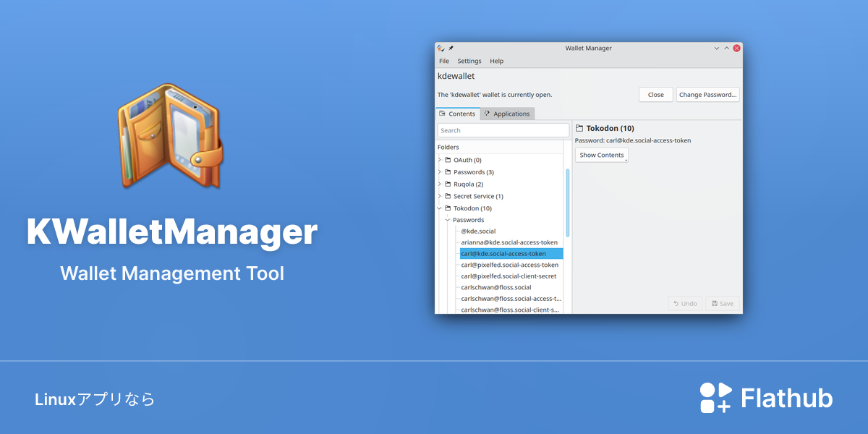Viewport: 868px width, 434px height.
Task: Click the Show Contents button
Action: 602,155
